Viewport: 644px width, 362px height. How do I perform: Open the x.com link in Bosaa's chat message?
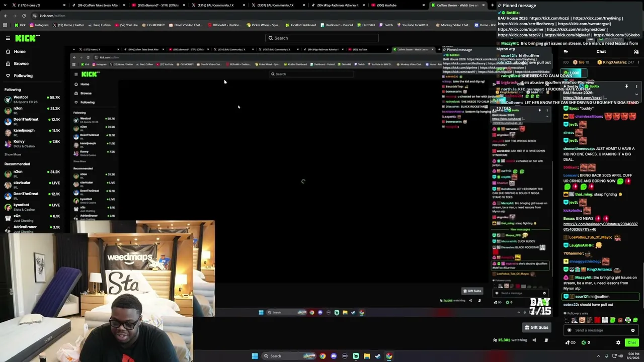(x=600, y=227)
